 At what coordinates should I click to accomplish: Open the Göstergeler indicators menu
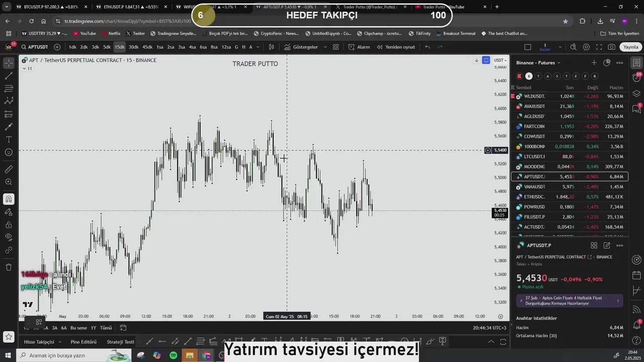(x=301, y=47)
